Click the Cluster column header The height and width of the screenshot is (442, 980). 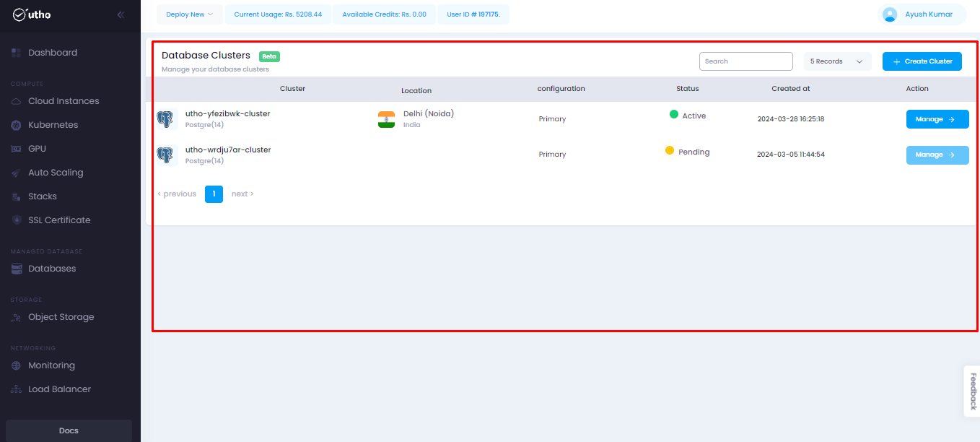[x=292, y=89]
